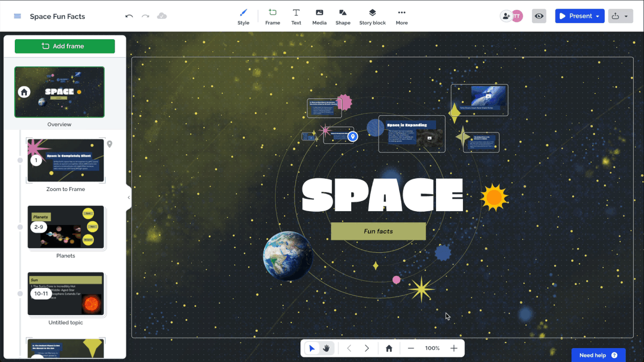This screenshot has height=362, width=644.
Task: Select the Text tool
Action: tap(296, 17)
